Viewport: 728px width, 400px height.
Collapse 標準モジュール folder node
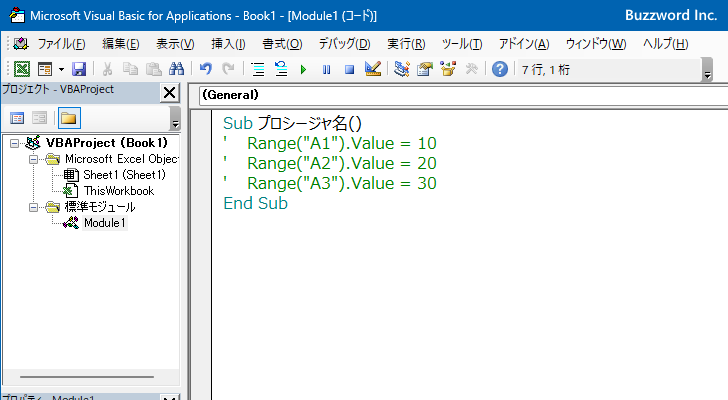[33, 207]
